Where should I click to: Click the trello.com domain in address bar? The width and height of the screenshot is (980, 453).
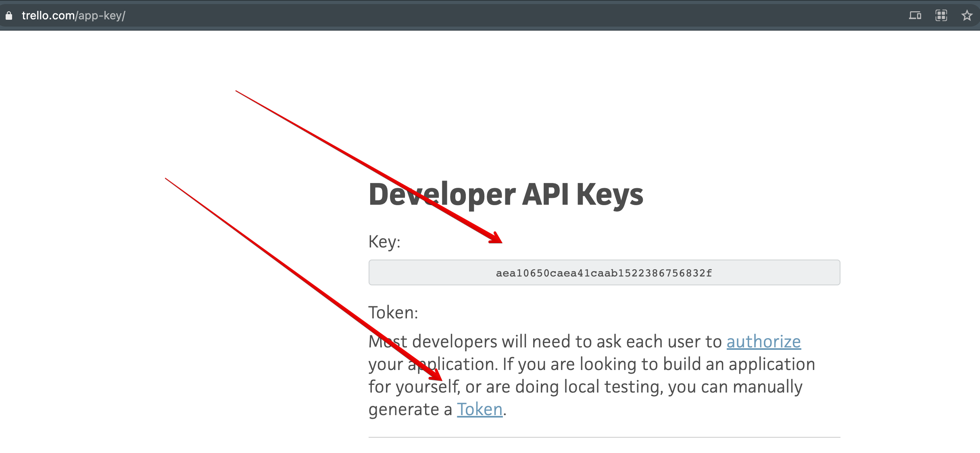coord(48,16)
